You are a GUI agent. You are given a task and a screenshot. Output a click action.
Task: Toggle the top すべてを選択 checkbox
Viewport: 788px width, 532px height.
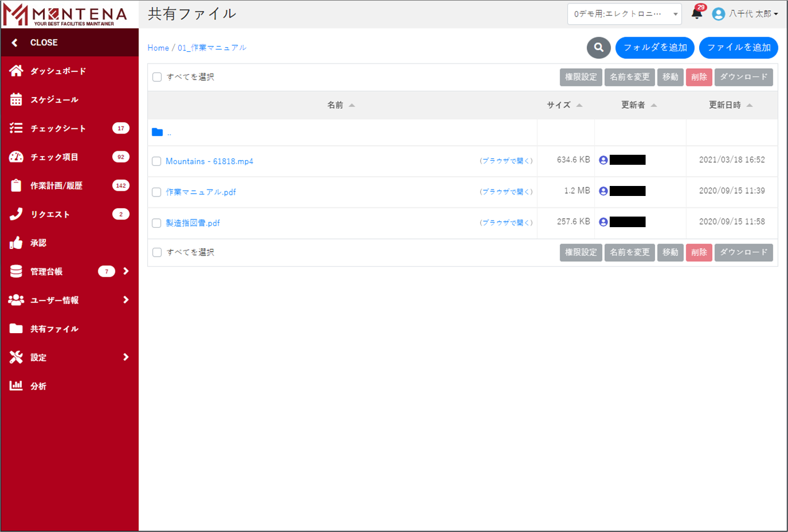[x=157, y=77]
